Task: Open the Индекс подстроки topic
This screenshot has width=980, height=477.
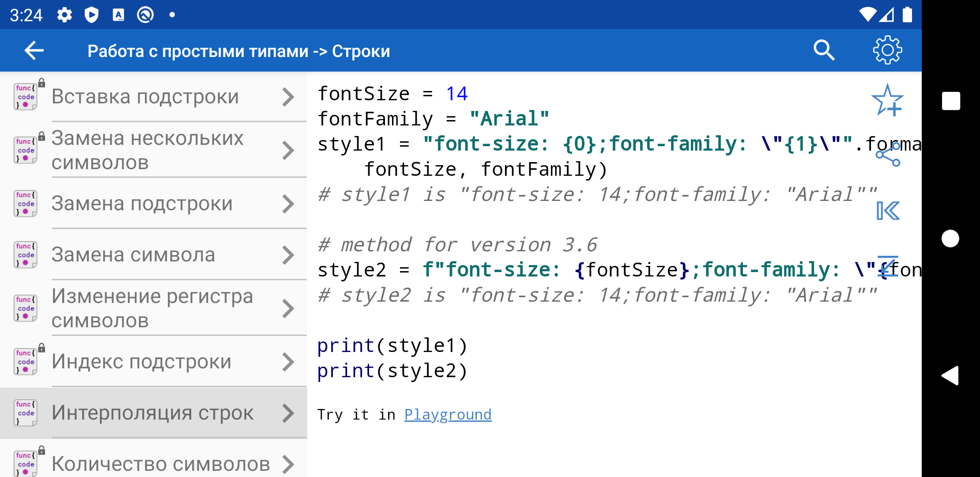Action: click(x=154, y=362)
